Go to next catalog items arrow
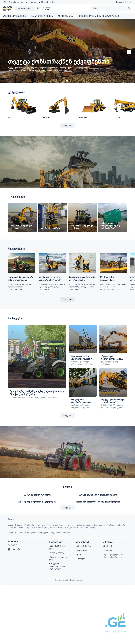 124,92
